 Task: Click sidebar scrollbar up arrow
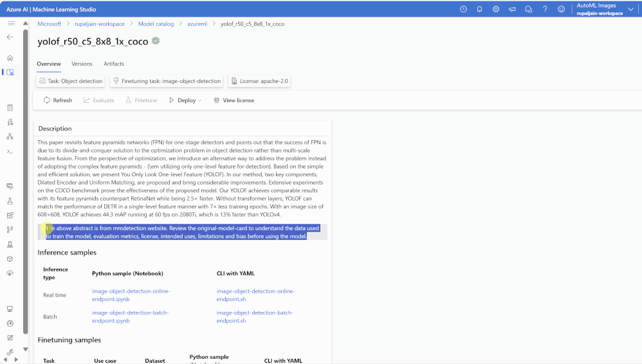click(x=25, y=23)
